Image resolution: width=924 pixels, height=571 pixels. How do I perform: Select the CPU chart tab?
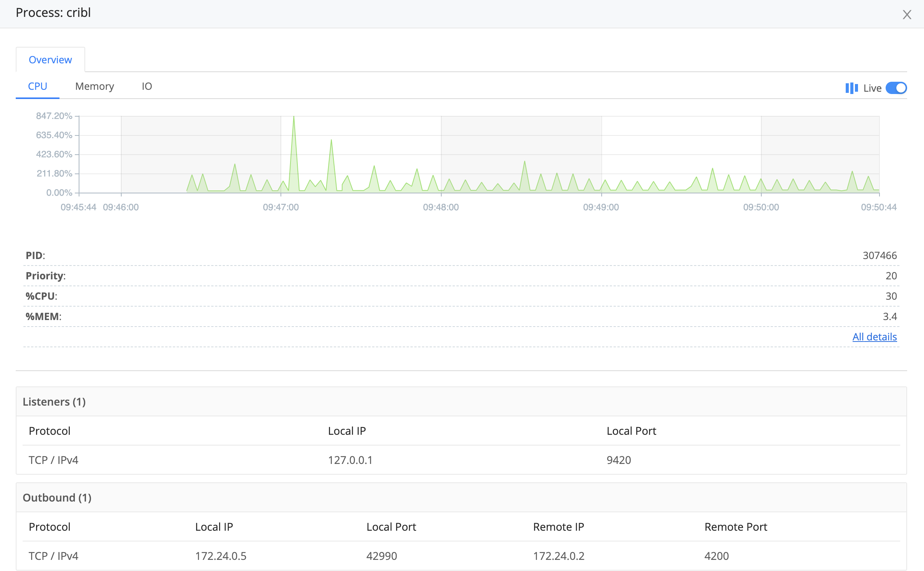(x=38, y=86)
